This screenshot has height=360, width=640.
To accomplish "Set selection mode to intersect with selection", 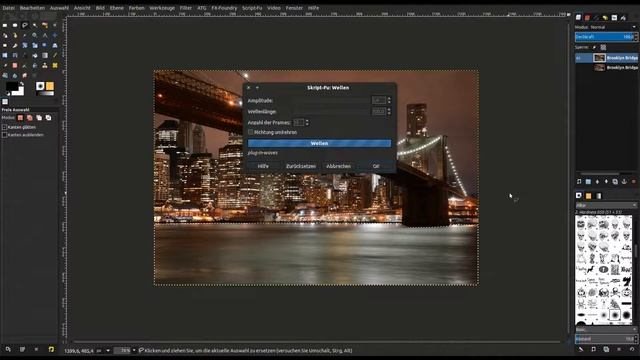I will 49,118.
